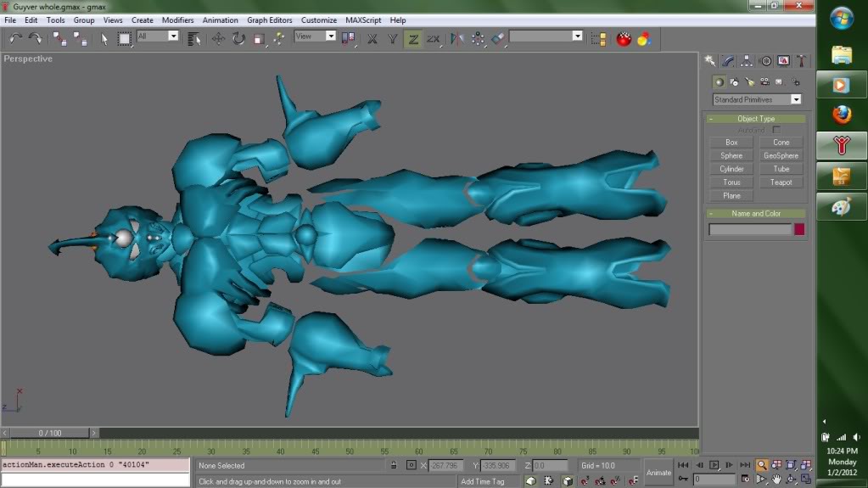Click the Redo arrow in the toolbar
Viewport: 868px width, 488px height.
tap(36, 39)
